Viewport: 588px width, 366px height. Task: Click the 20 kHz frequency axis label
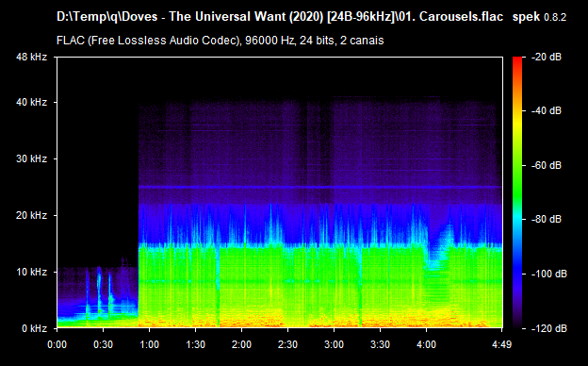(31, 215)
